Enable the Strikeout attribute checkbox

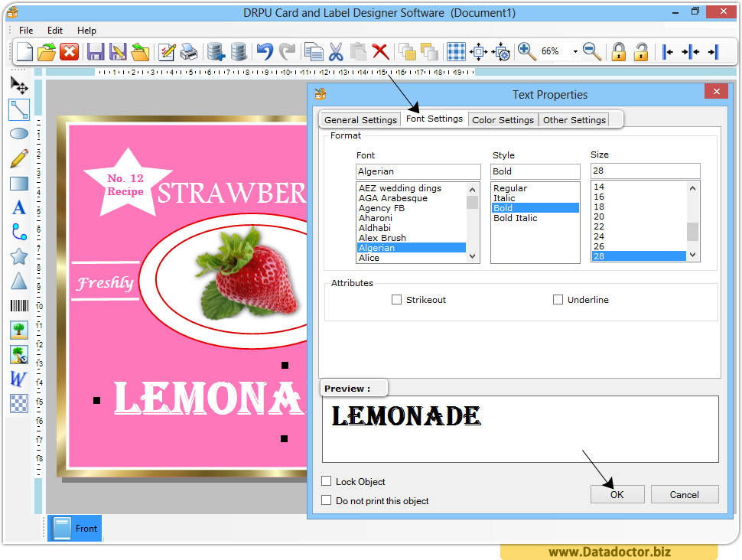coord(396,299)
